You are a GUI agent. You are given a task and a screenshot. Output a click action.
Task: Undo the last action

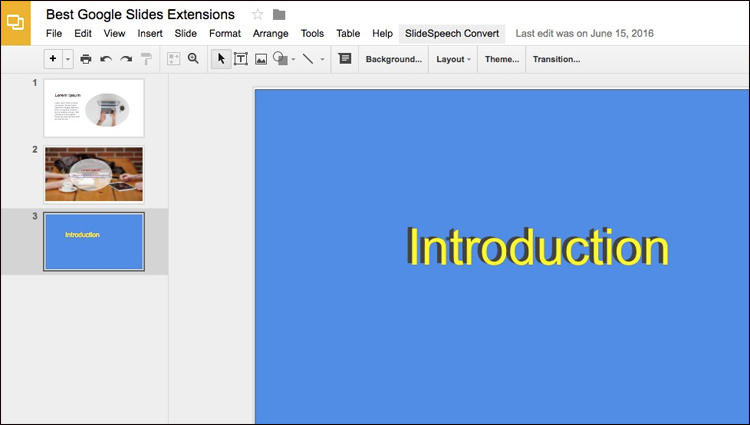coord(106,59)
